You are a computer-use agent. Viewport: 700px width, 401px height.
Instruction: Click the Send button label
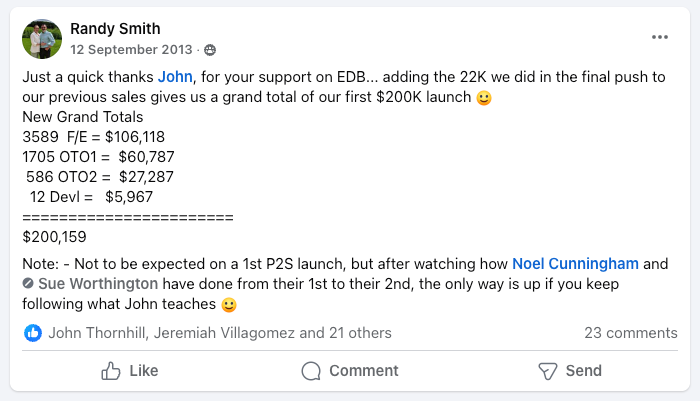coord(583,371)
